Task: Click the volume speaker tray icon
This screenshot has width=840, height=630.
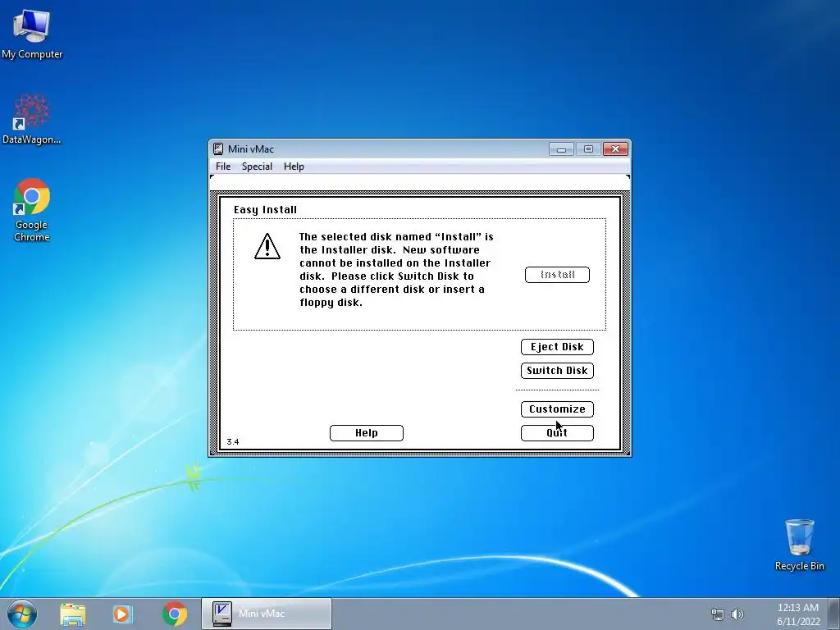Action: (737, 614)
